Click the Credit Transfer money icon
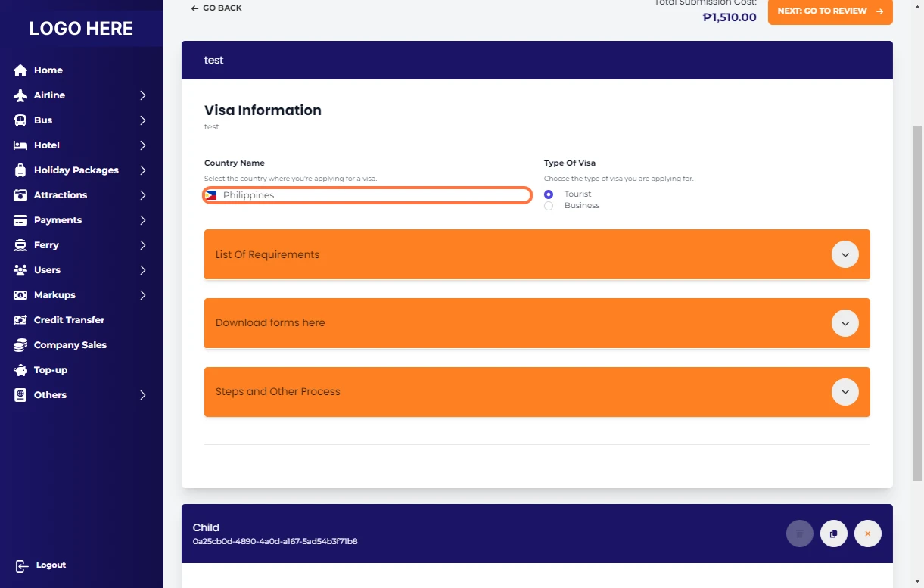 click(20, 320)
